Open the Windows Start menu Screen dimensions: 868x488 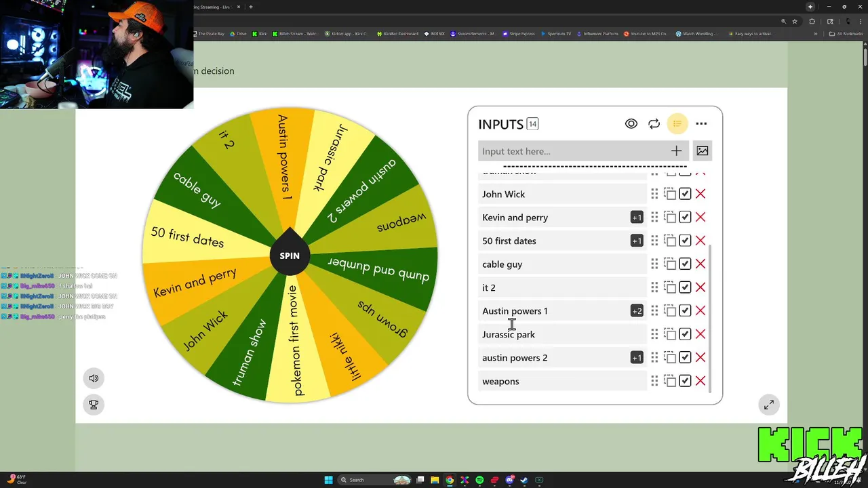(x=329, y=480)
